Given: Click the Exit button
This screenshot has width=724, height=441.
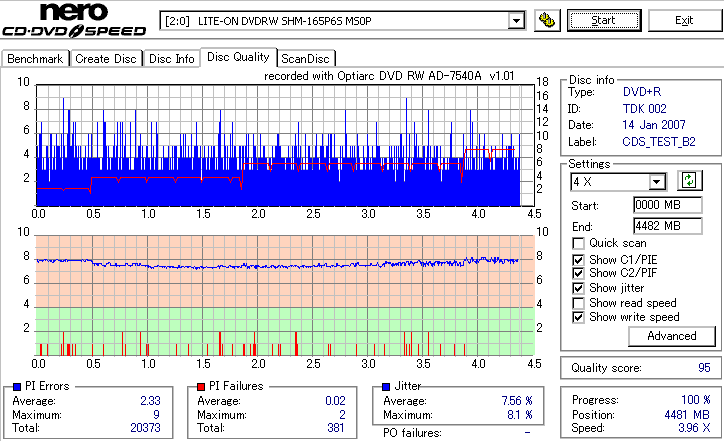Looking at the screenshot, I should (x=684, y=20).
